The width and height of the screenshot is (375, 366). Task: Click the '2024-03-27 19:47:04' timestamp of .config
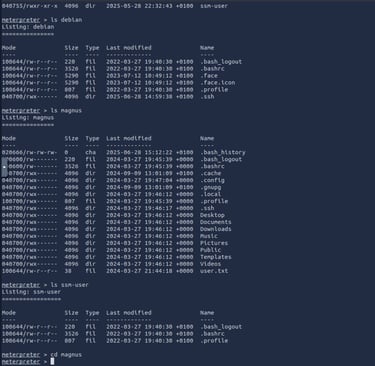(139, 180)
